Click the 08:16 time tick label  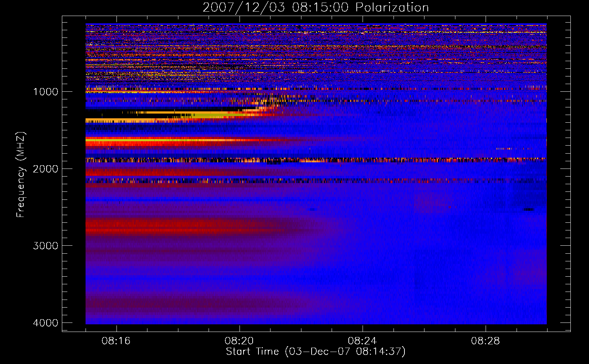(116, 341)
